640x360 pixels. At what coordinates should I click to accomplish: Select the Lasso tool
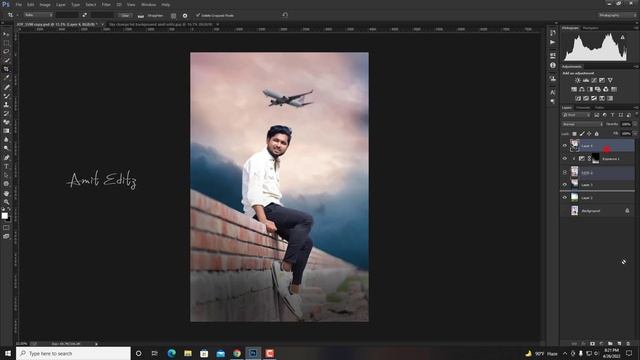pyautogui.click(x=6, y=51)
